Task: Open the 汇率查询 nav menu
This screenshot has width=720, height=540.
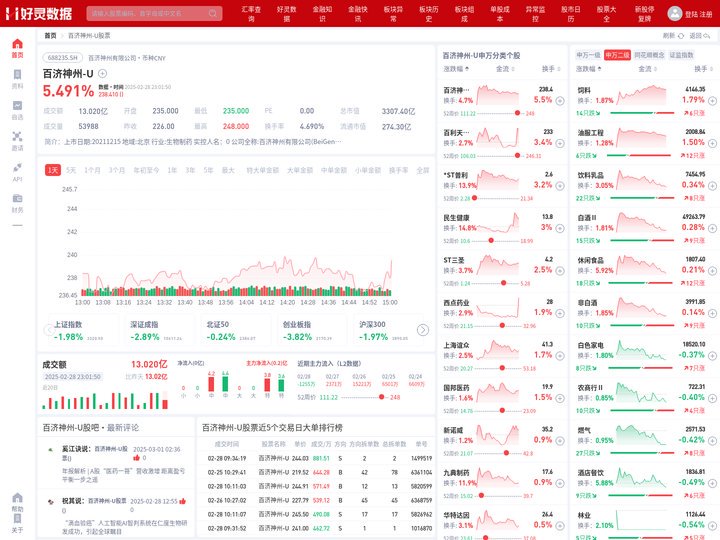Action: [251, 13]
